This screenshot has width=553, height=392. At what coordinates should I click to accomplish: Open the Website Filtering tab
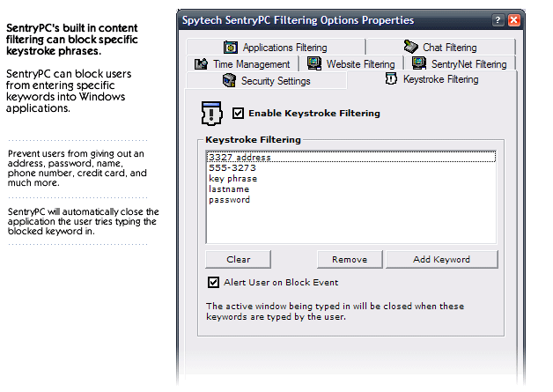pos(351,63)
